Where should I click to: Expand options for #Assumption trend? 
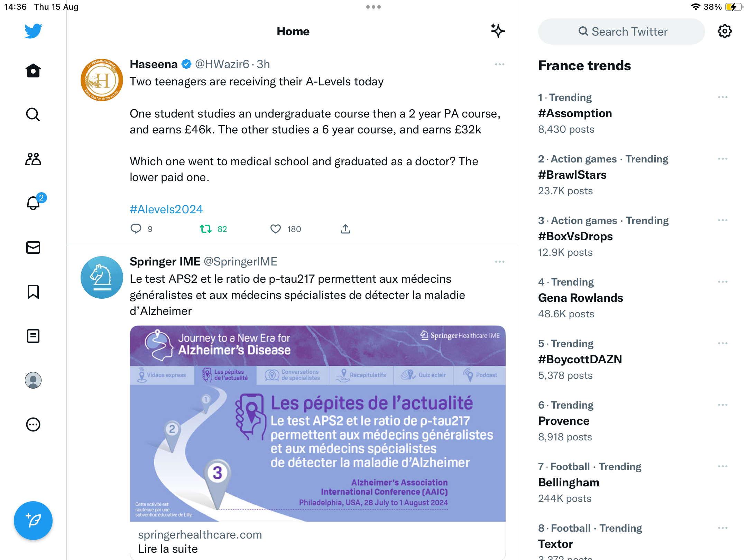[723, 97]
